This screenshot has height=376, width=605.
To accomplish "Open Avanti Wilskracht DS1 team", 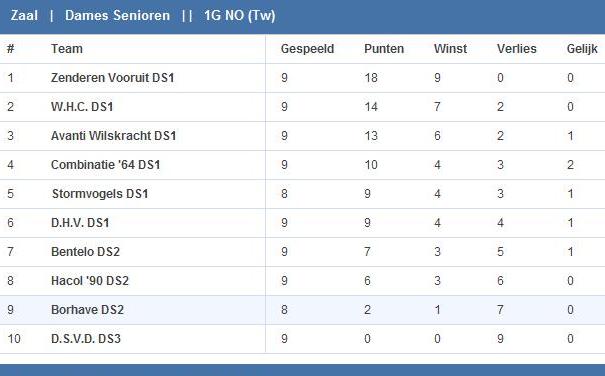I will tap(113, 136).
